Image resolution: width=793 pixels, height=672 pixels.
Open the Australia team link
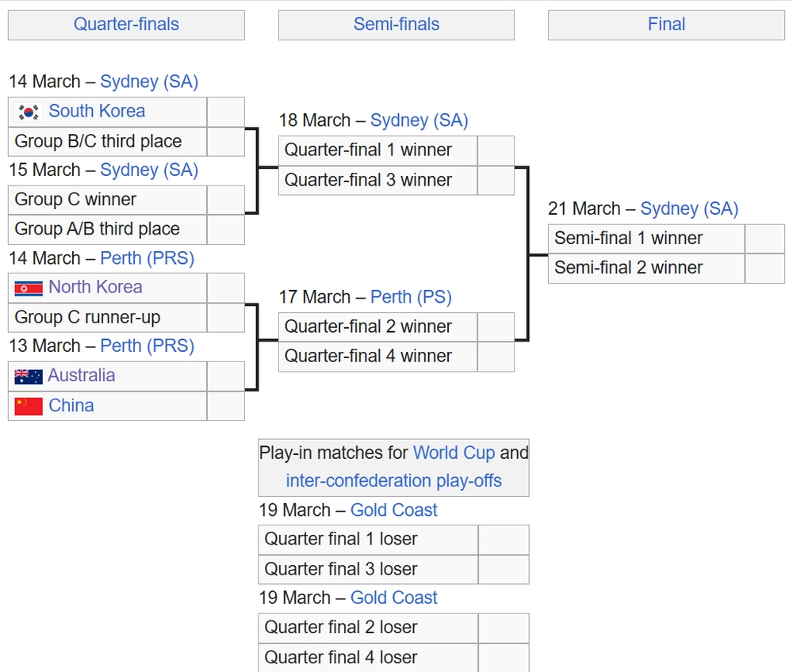pyautogui.click(x=82, y=376)
